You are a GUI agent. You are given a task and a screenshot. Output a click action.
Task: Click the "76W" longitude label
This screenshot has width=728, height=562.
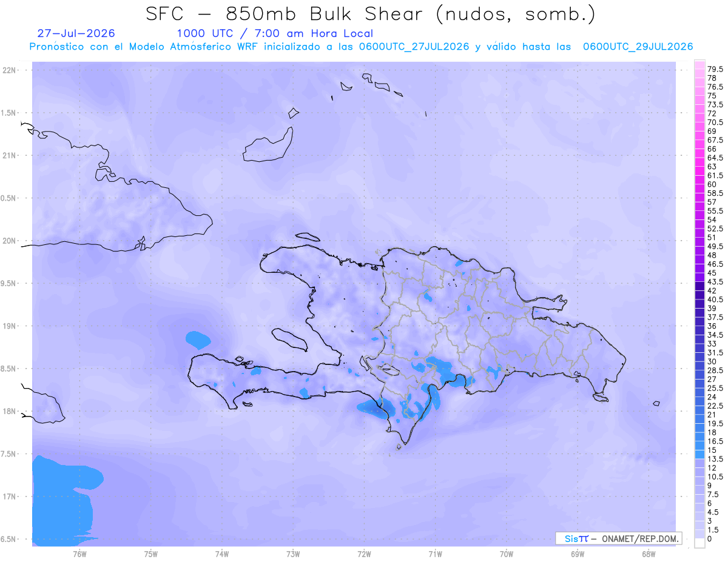pyautogui.click(x=79, y=554)
